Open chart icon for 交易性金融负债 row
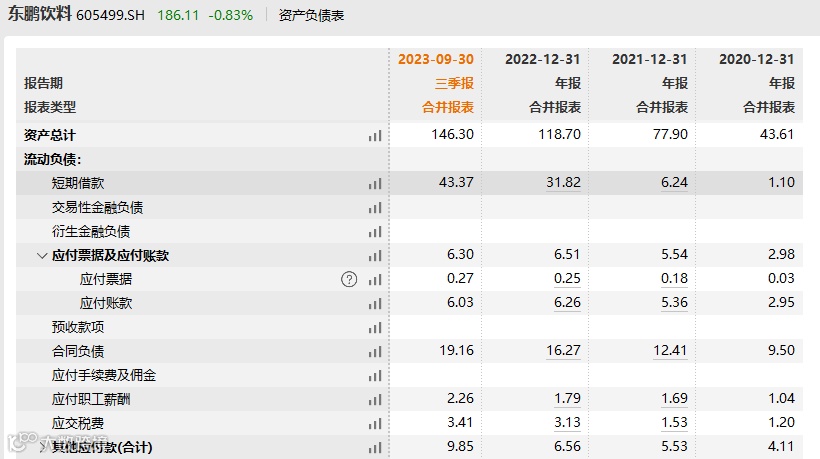This screenshot has width=820, height=459. coord(375,208)
